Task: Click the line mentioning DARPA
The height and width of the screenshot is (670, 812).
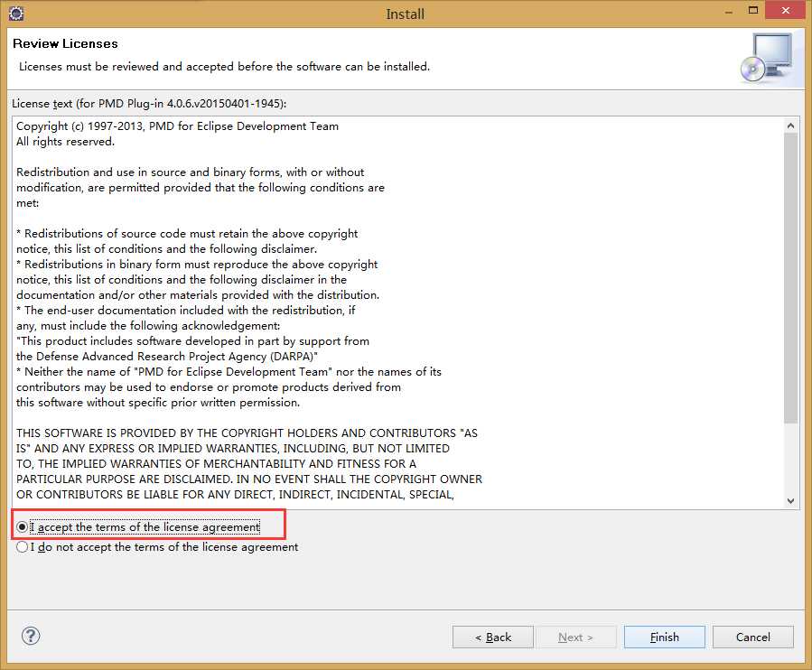Action: [x=167, y=357]
